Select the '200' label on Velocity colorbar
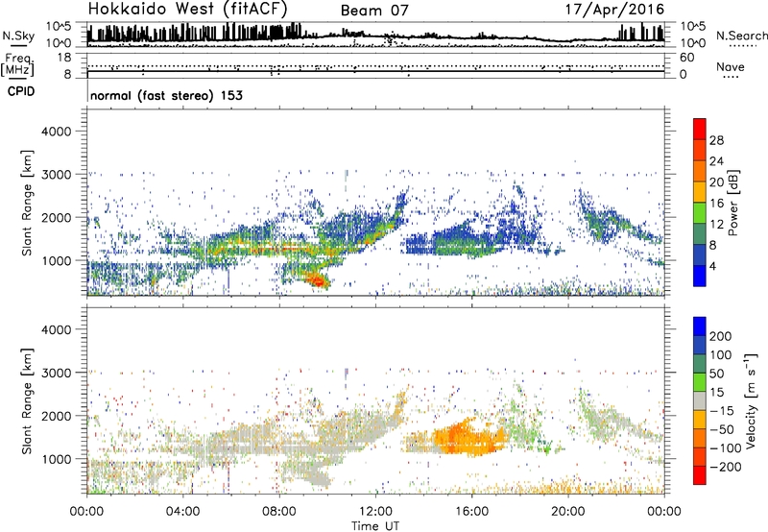This screenshot has width=768, height=532. [x=721, y=336]
